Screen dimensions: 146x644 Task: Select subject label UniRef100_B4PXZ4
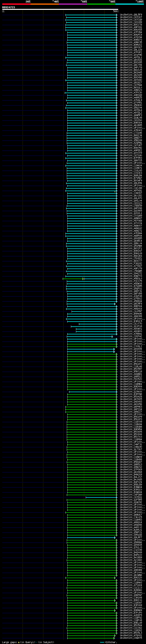131,482
